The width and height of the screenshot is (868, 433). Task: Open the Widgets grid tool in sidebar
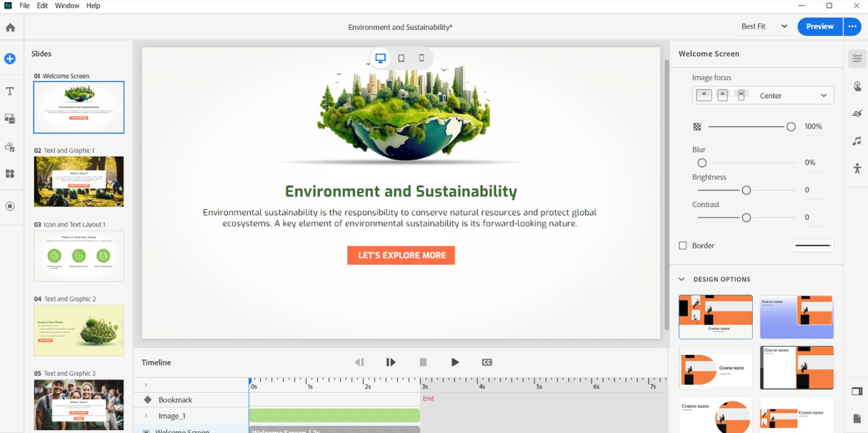coord(10,174)
